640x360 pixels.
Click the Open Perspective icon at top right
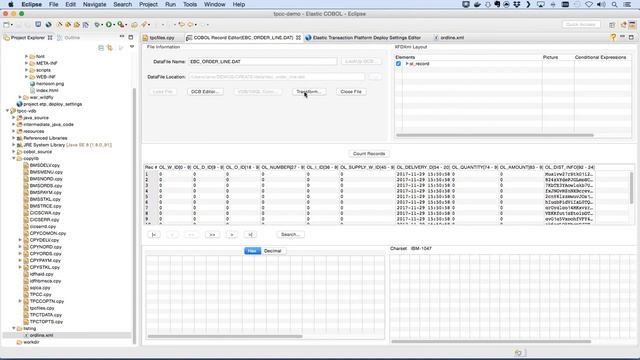click(x=612, y=24)
